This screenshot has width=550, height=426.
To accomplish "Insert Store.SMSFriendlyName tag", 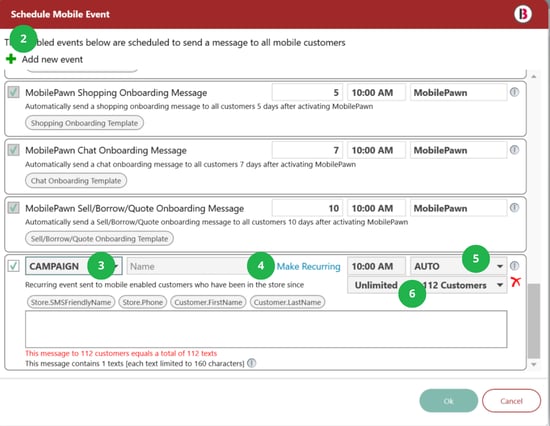I will [x=71, y=302].
